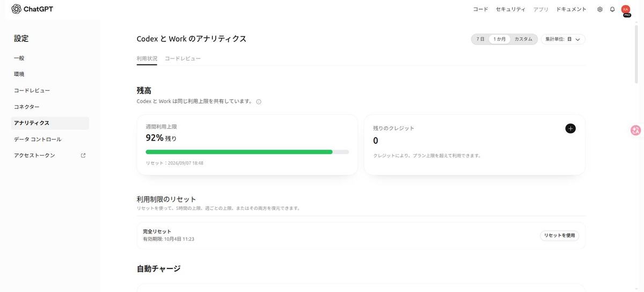Open settings via the gear icon

(x=600, y=9)
